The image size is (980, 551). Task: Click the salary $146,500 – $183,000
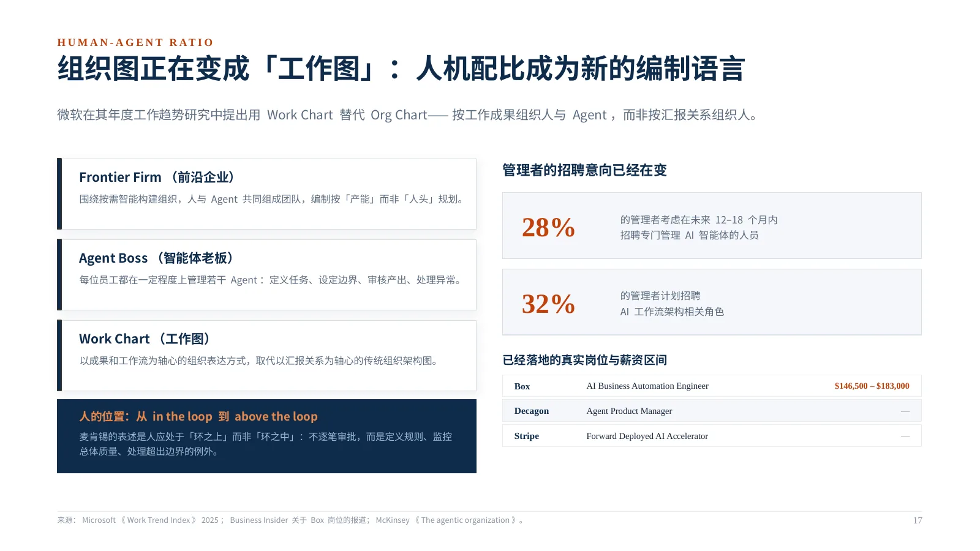pyautogui.click(x=872, y=386)
